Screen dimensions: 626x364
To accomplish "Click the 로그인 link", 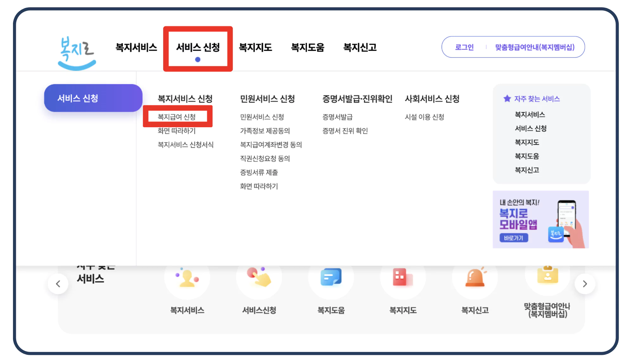I will click(464, 47).
